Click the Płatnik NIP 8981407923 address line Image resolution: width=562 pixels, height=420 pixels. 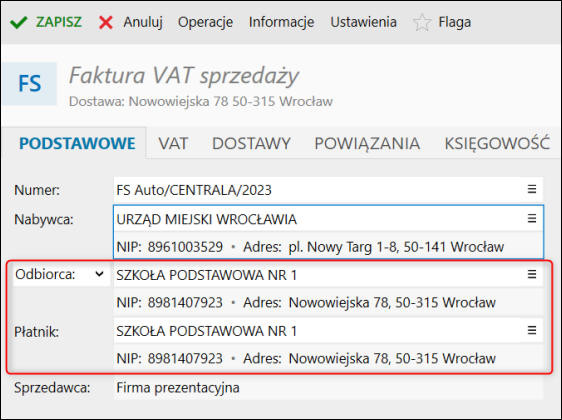328,358
